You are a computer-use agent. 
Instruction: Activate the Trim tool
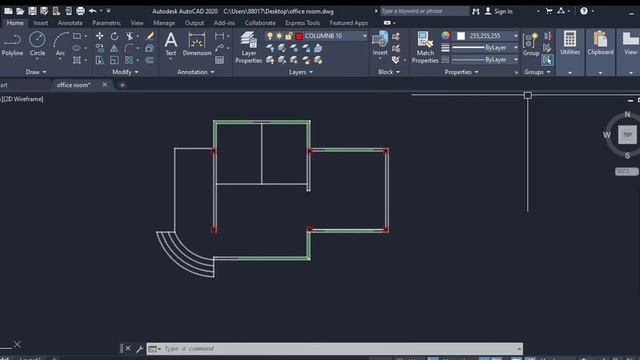[129, 36]
